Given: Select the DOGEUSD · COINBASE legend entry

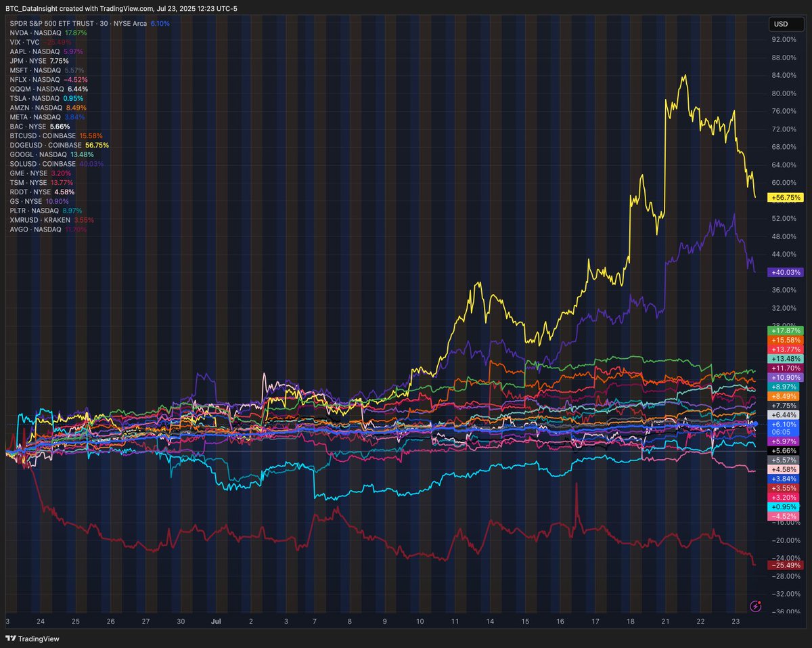Looking at the screenshot, I should [59, 145].
